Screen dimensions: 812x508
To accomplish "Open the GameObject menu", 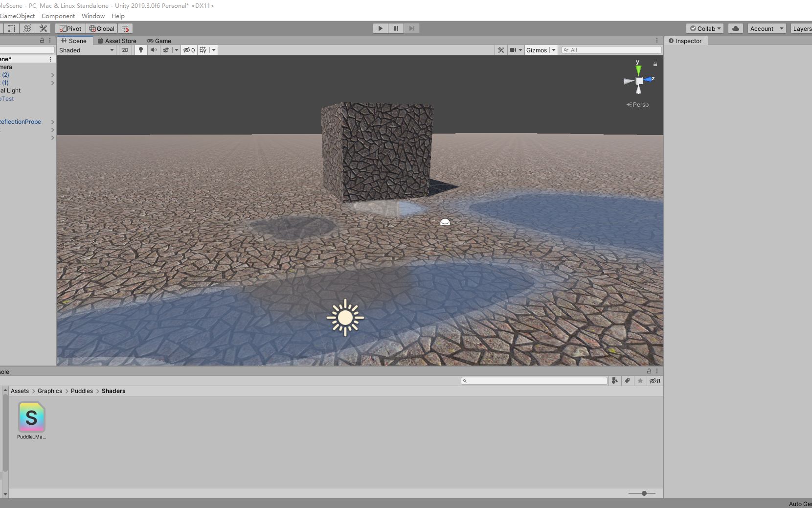I will pyautogui.click(x=17, y=16).
